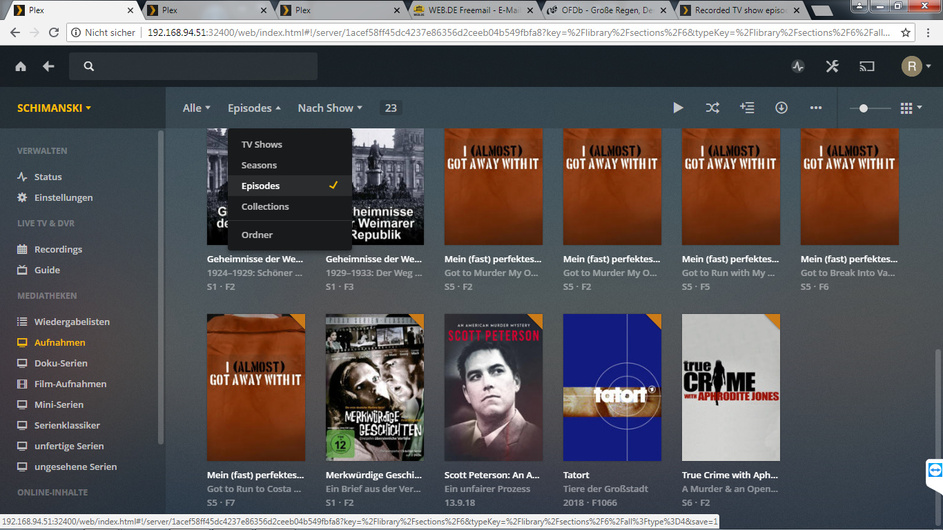The width and height of the screenshot is (943, 530).
Task: Switch to the OFDb browser tab
Action: (x=606, y=10)
